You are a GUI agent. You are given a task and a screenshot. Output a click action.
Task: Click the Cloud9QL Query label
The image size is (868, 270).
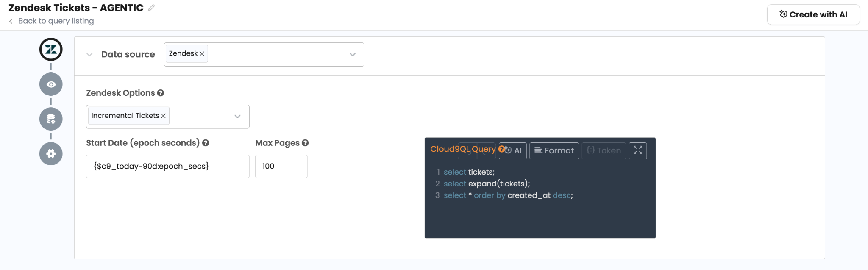point(463,149)
